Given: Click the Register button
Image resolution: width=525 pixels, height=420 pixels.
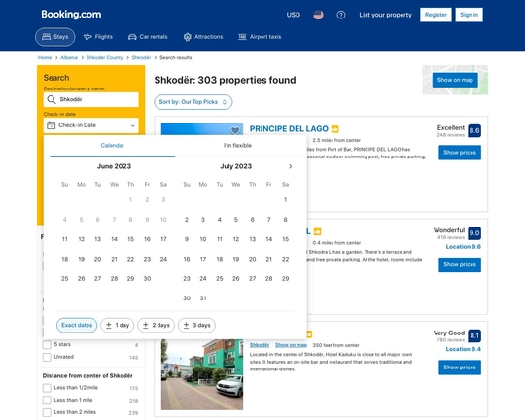Looking at the screenshot, I should coord(436,15).
